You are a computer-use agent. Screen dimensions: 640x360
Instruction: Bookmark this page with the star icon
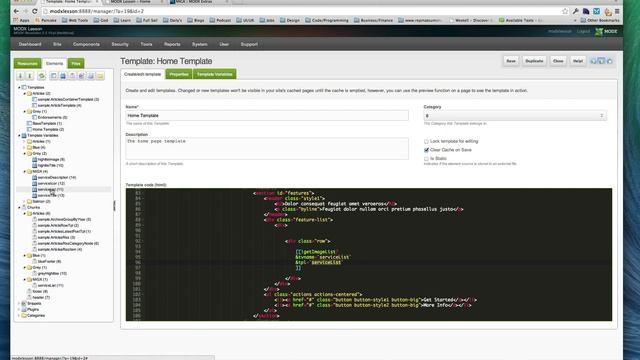(x=565, y=11)
